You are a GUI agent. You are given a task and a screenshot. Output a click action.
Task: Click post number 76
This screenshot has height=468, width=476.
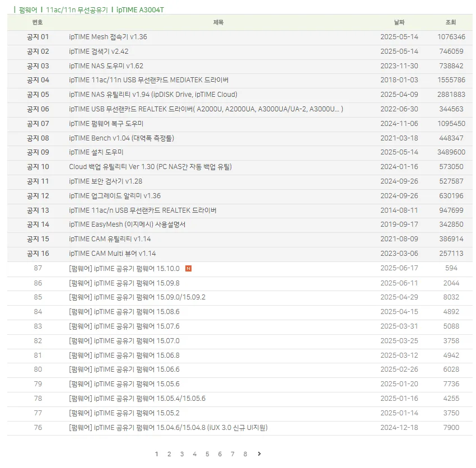coord(38,428)
